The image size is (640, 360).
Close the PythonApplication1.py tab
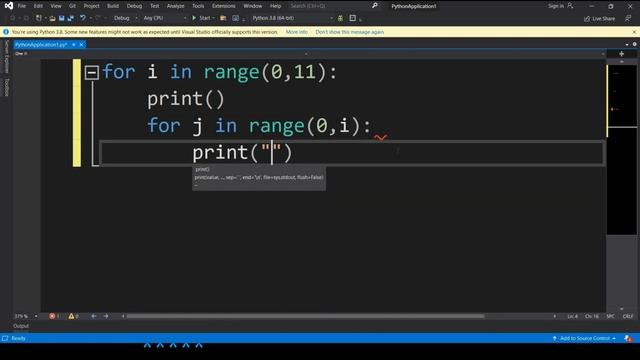82,44
